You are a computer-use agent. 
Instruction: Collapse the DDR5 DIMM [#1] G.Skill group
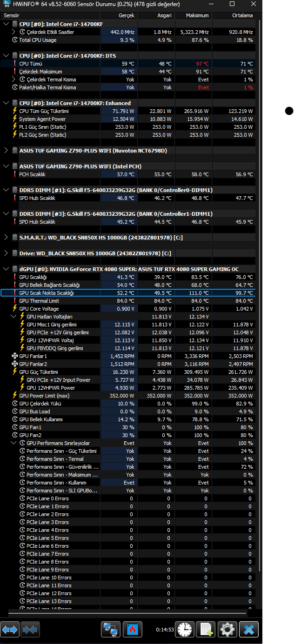point(6,190)
